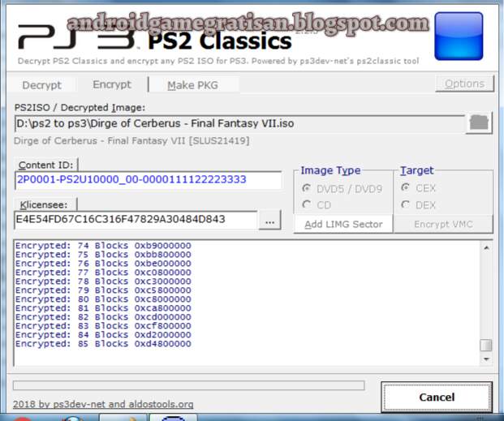The width and height of the screenshot is (504, 421).
Task: Select CEX target radio button
Action: (419, 187)
